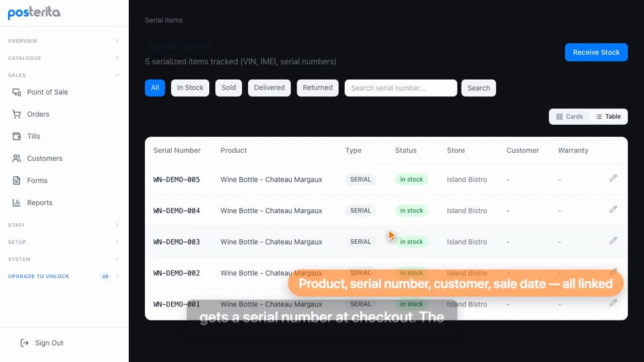644x362 pixels.
Task: Expand the System section
Action: 64,259
